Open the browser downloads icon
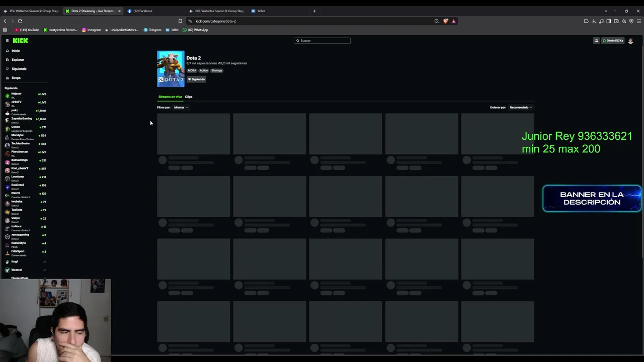Screen dimensions: 644x362 click(x=594, y=21)
